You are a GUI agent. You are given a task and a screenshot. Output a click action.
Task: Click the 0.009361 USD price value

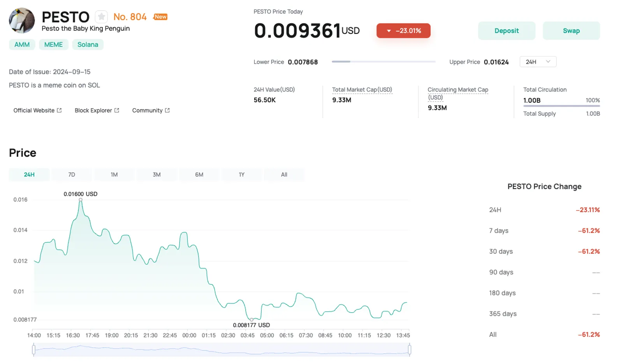(307, 31)
